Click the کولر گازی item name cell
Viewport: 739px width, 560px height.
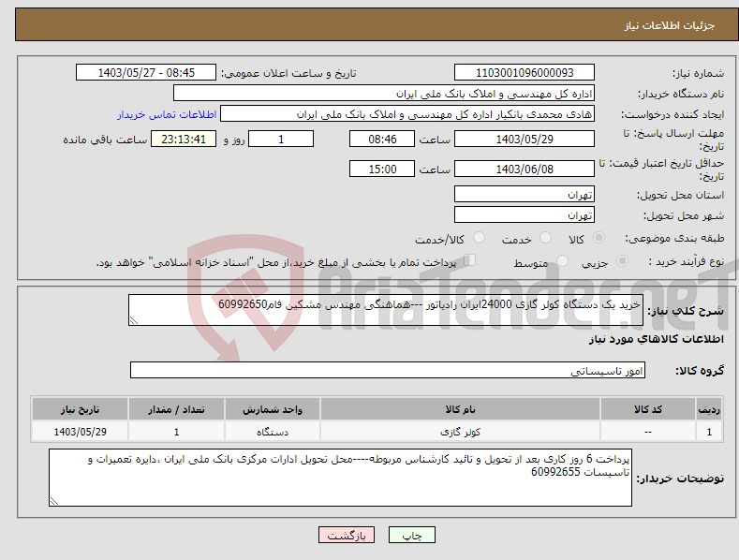460,432
